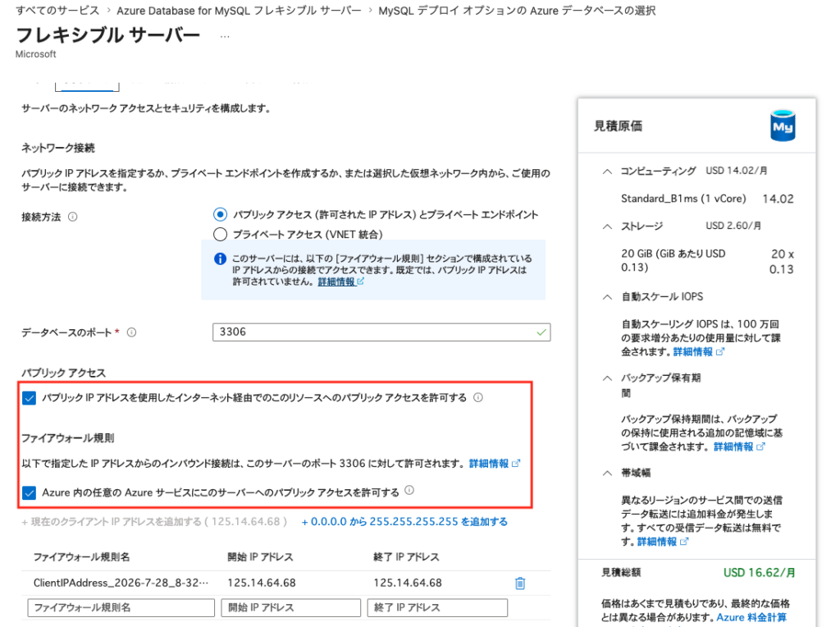The image size is (840, 627).
Task: Click the MySQL database icon in 見積原価 panel
Action: [x=782, y=126]
